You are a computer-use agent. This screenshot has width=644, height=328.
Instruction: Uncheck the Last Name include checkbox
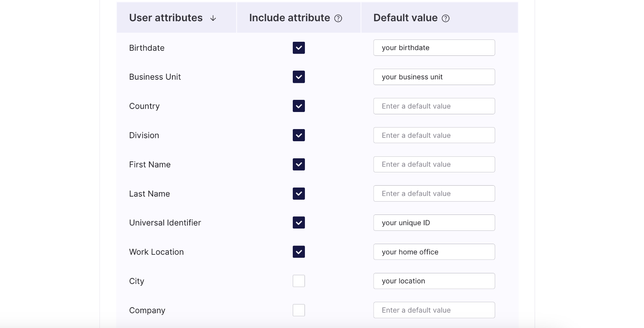point(299,194)
